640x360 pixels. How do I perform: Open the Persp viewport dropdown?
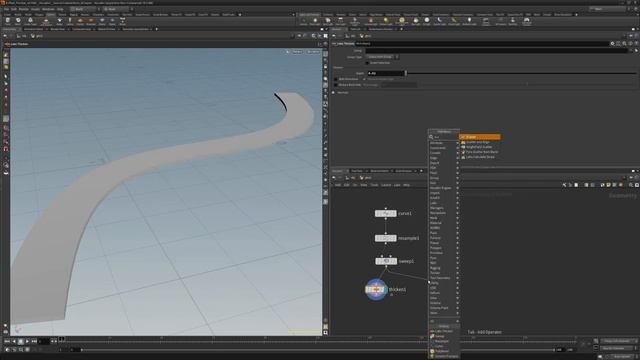[297, 52]
